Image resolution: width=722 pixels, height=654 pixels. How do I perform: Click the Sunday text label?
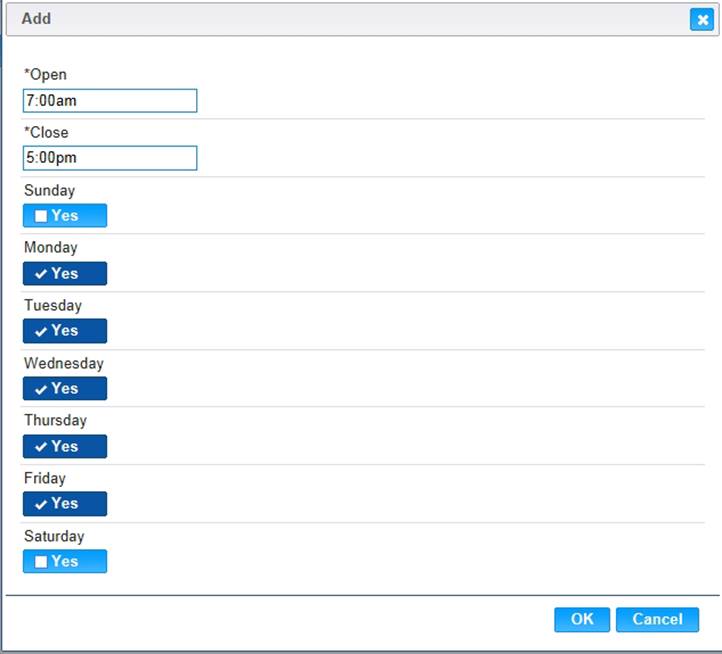[x=49, y=190]
